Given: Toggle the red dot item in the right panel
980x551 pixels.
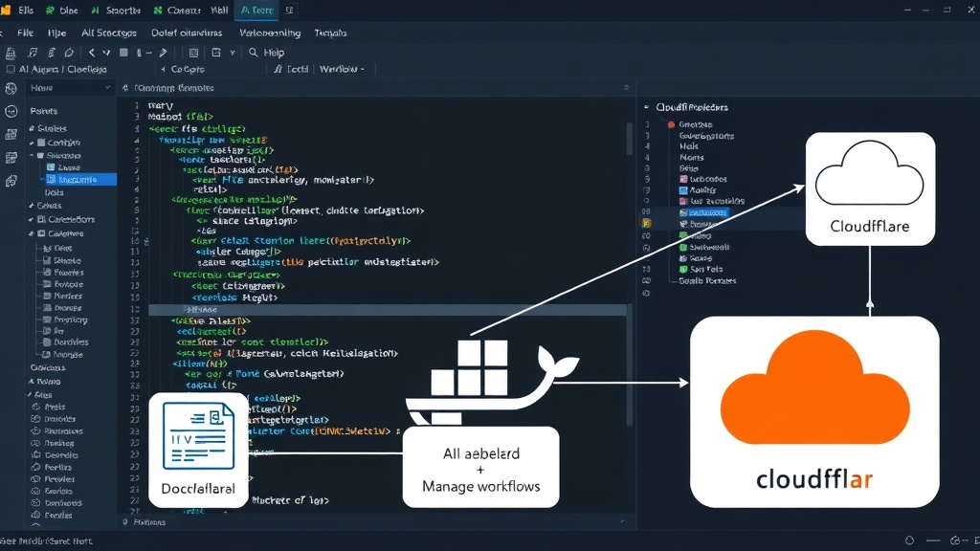Looking at the screenshot, I should click(x=671, y=124).
